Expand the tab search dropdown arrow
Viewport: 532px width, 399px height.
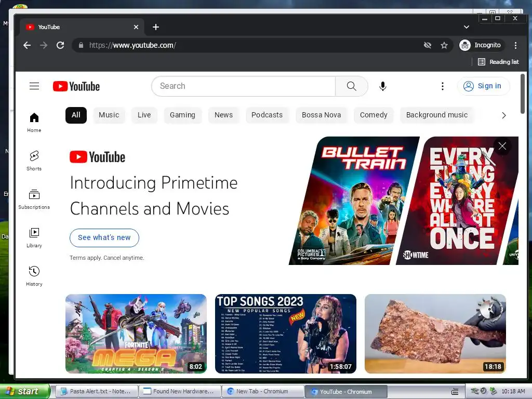467,27
